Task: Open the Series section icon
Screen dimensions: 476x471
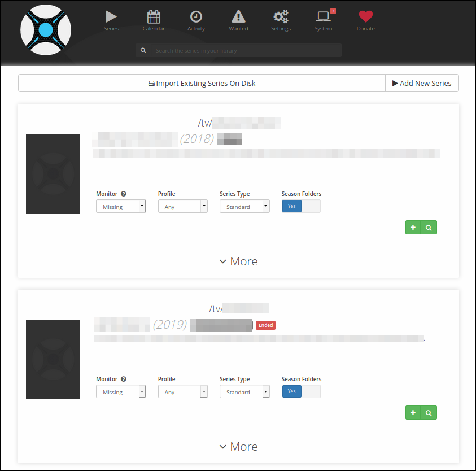Action: click(x=111, y=16)
